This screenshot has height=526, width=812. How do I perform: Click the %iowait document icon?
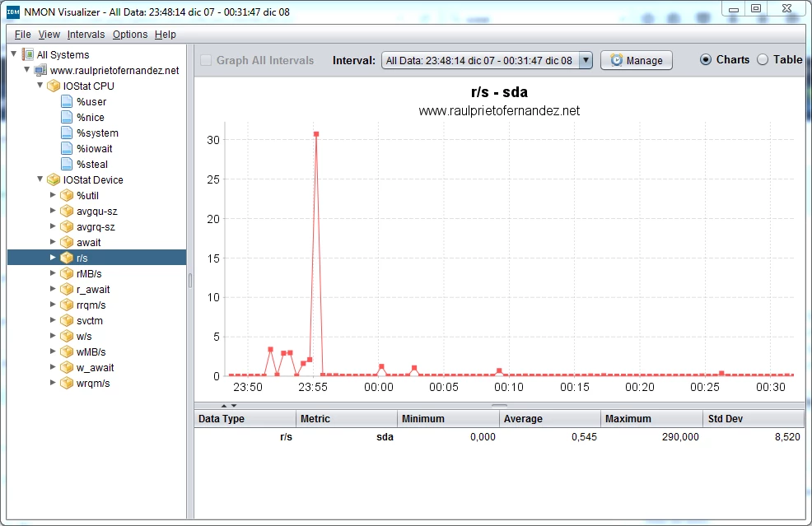coord(67,149)
